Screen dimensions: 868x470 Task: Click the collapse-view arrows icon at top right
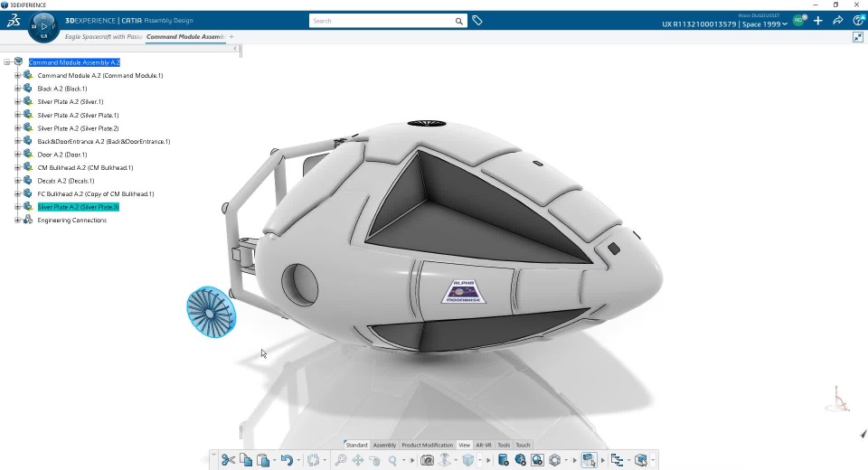857,37
